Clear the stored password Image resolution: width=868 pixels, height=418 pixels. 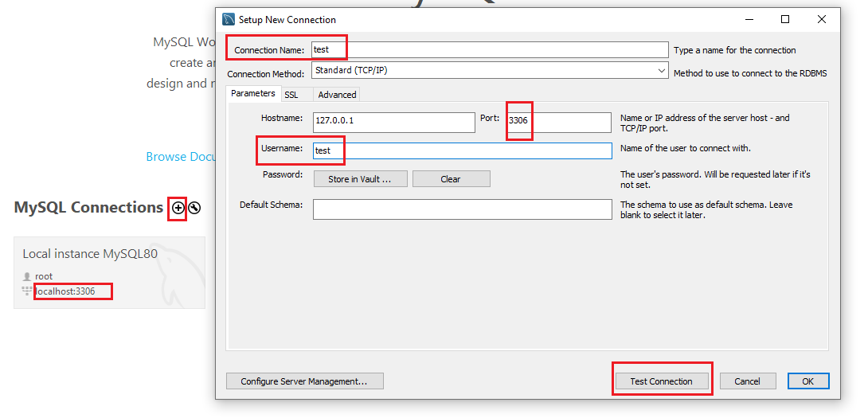pyautogui.click(x=452, y=179)
